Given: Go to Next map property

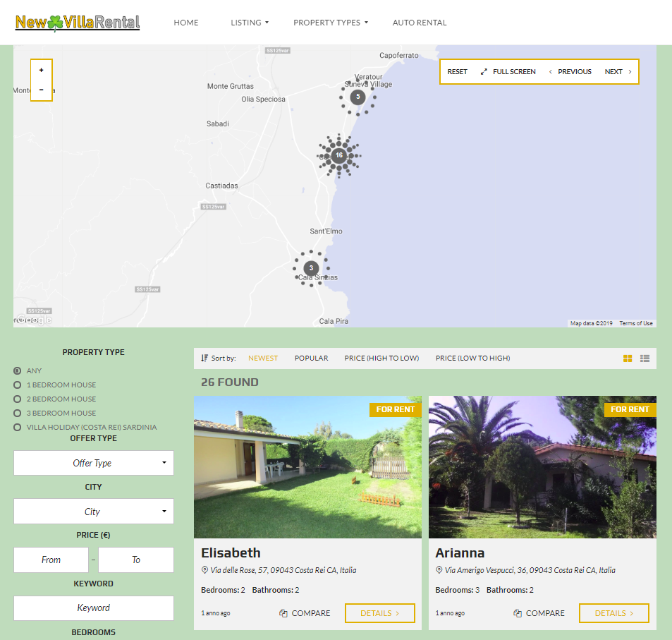Looking at the screenshot, I should pos(618,72).
